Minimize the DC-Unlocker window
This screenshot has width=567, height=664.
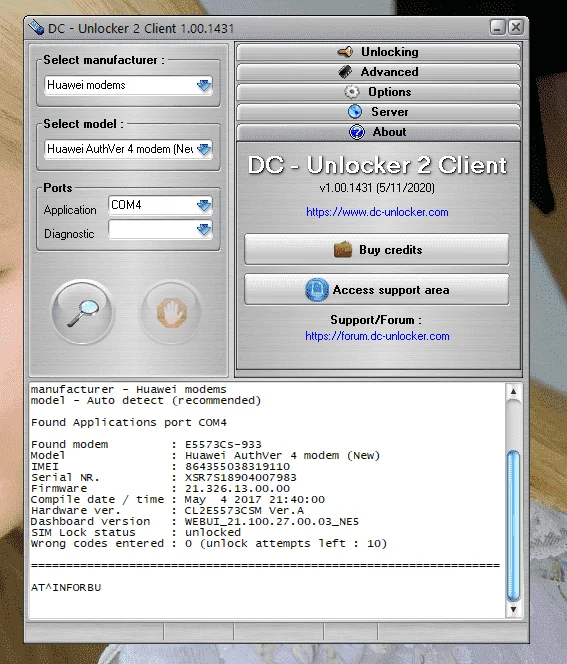coord(498,28)
